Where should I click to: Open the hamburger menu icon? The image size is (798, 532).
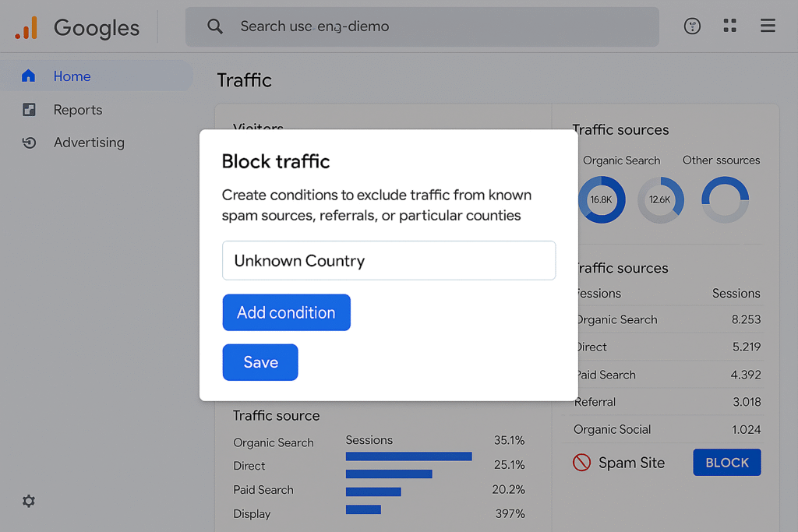pyautogui.click(x=768, y=26)
